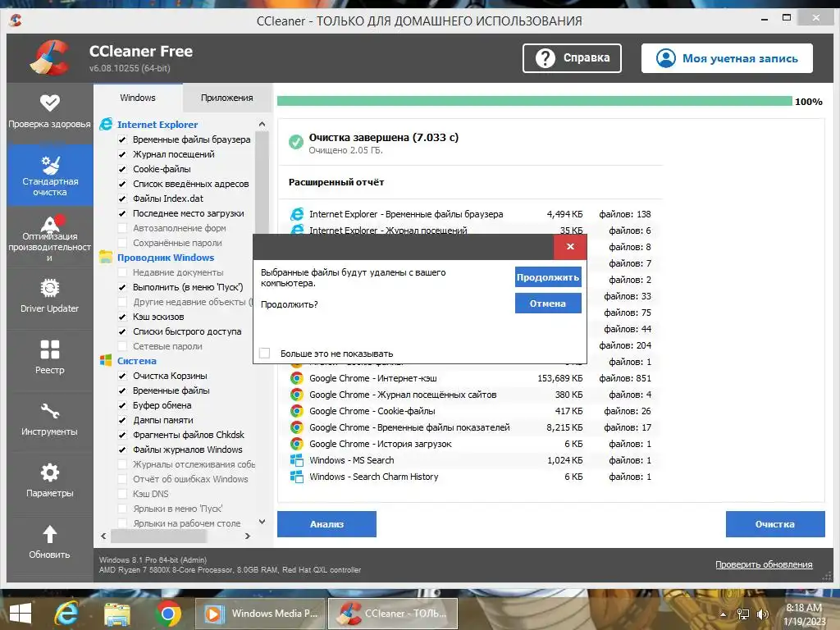Click the volume speaker tray icon
The width and height of the screenshot is (840, 630).
[x=762, y=614]
